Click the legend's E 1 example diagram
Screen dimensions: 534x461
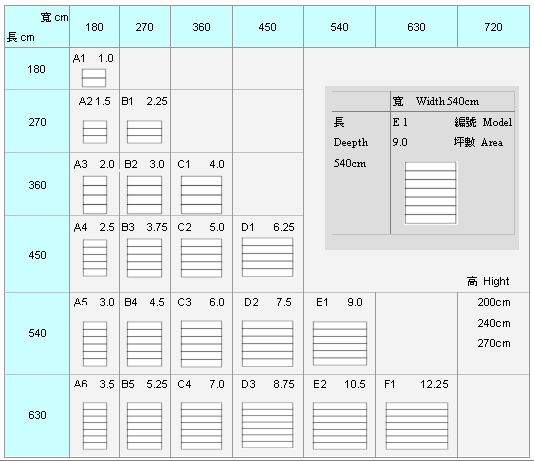click(430, 193)
